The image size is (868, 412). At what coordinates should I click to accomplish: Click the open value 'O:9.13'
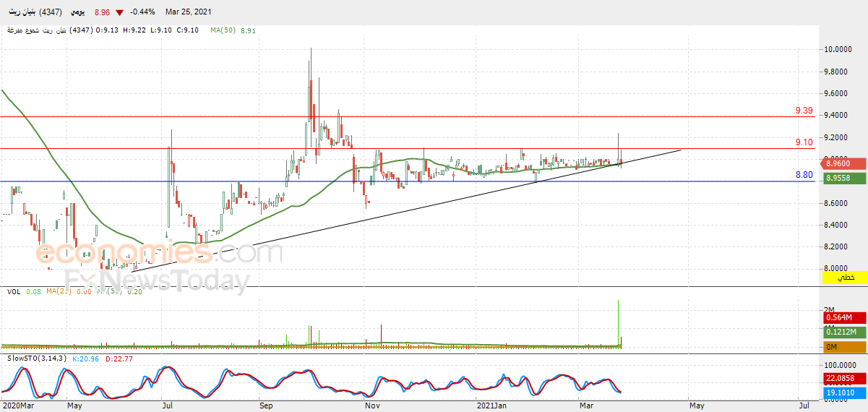[x=108, y=30]
